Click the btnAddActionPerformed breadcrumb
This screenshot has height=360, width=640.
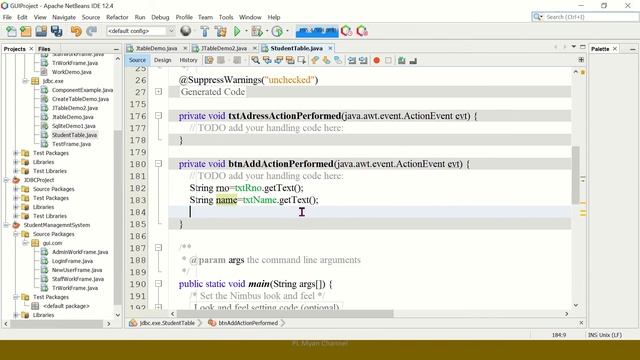[248, 323]
